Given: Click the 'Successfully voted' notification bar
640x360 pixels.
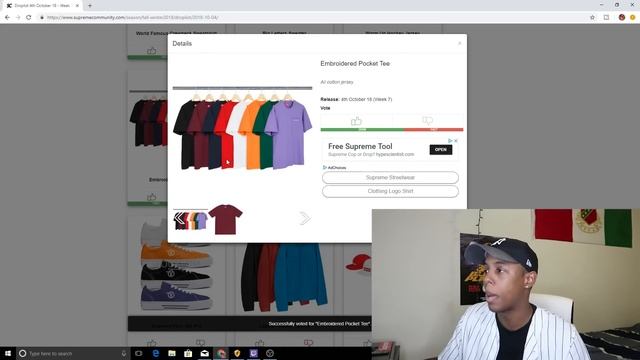Looking at the screenshot, I should (x=250, y=324).
